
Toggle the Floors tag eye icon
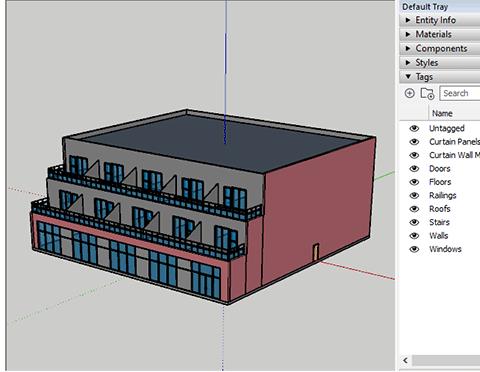point(414,182)
